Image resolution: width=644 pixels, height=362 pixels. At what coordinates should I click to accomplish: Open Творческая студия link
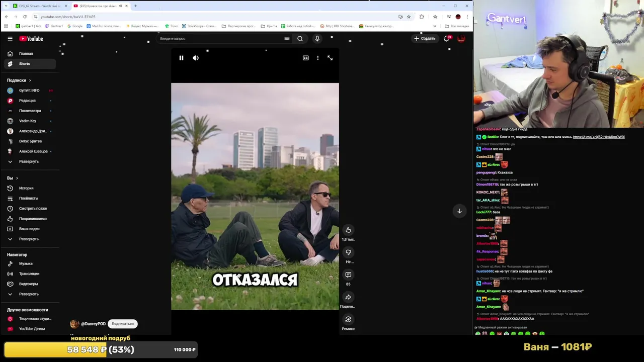tap(30, 319)
